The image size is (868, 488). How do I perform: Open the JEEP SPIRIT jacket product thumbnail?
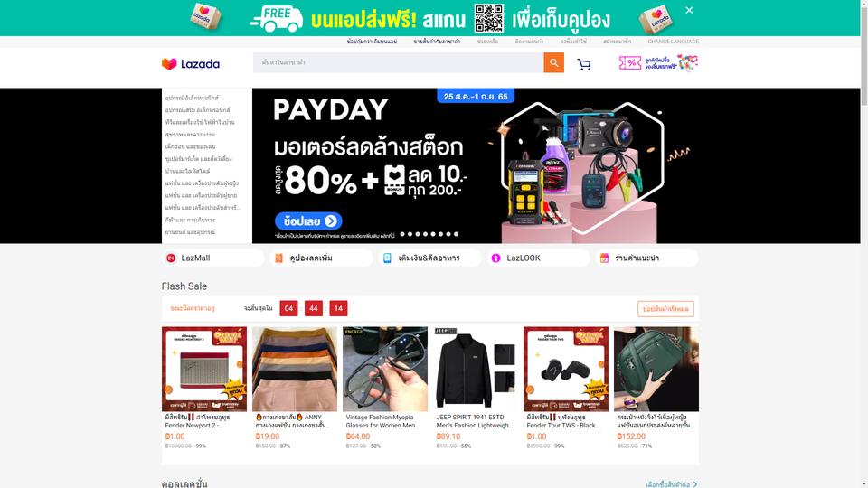[x=475, y=369]
